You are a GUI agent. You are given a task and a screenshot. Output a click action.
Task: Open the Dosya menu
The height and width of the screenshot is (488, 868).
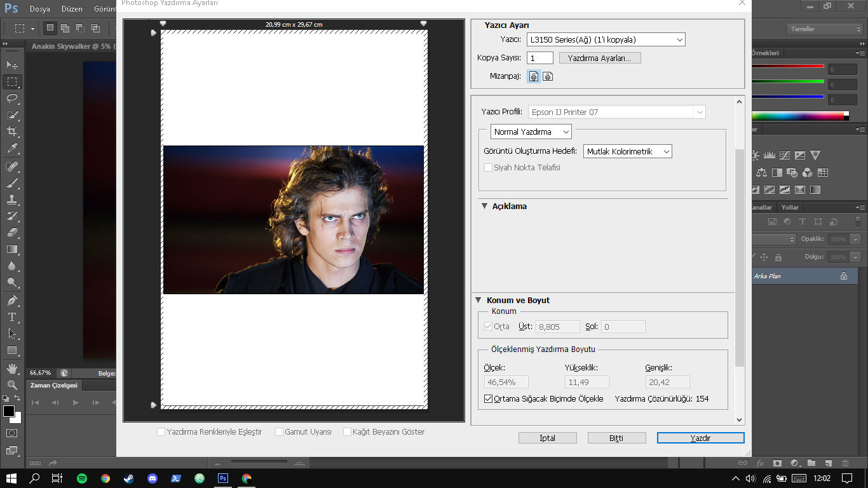(x=39, y=10)
